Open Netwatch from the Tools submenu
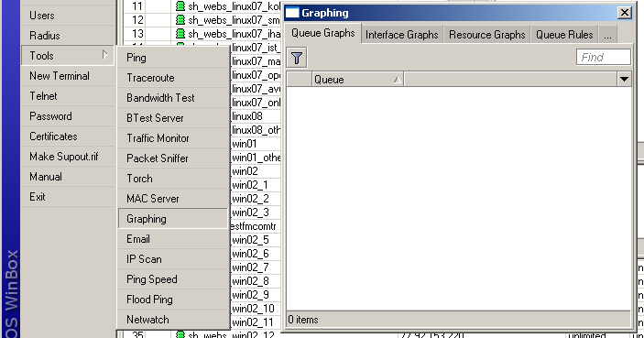The image size is (644, 338). (173, 319)
